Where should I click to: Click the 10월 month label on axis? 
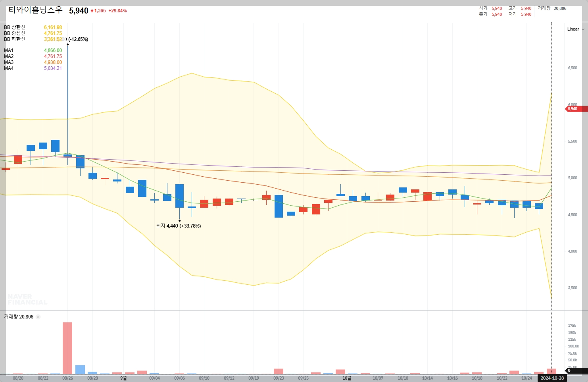point(347,378)
